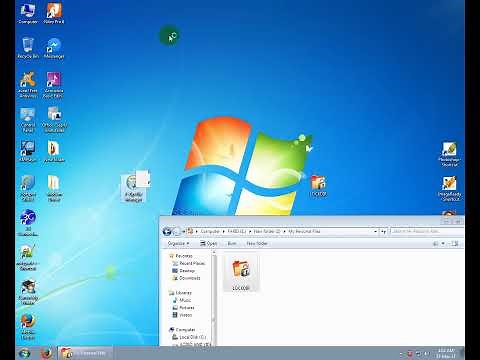Click Open in the Explorer toolbar

point(209,244)
